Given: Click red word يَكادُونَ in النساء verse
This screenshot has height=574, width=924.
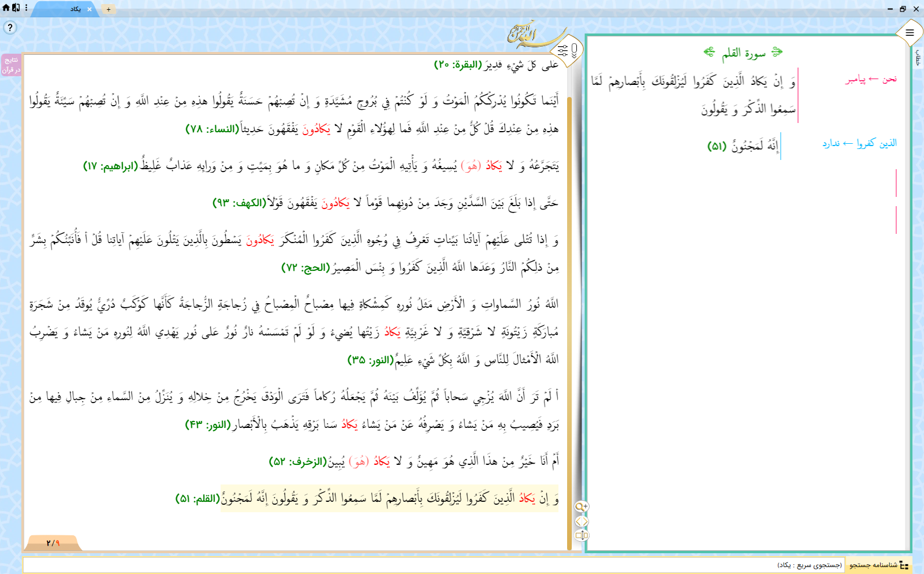Looking at the screenshot, I should click(316, 129).
